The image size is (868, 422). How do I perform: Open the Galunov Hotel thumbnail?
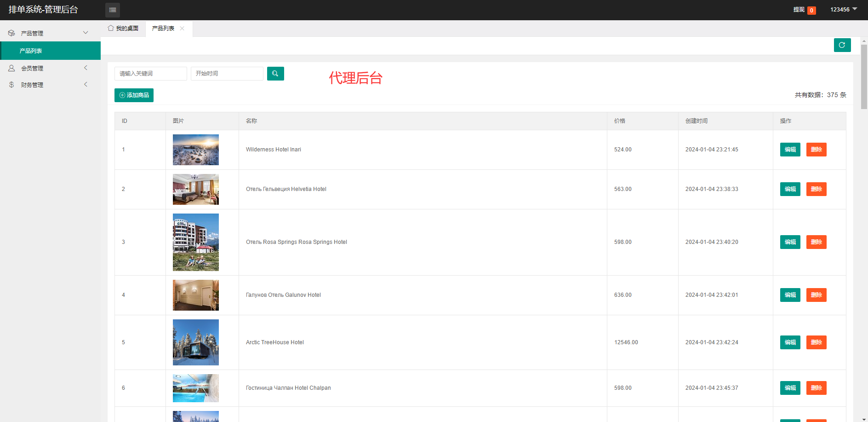(196, 295)
